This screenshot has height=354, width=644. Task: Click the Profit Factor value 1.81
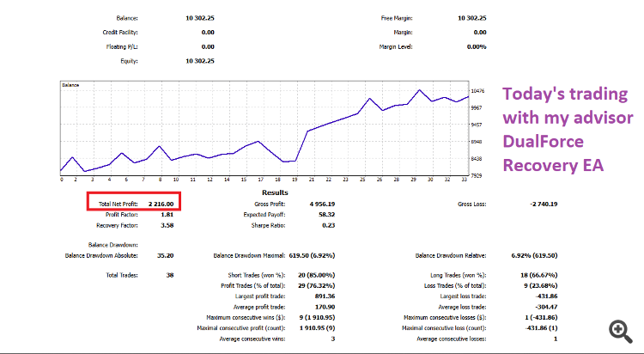pyautogui.click(x=167, y=215)
